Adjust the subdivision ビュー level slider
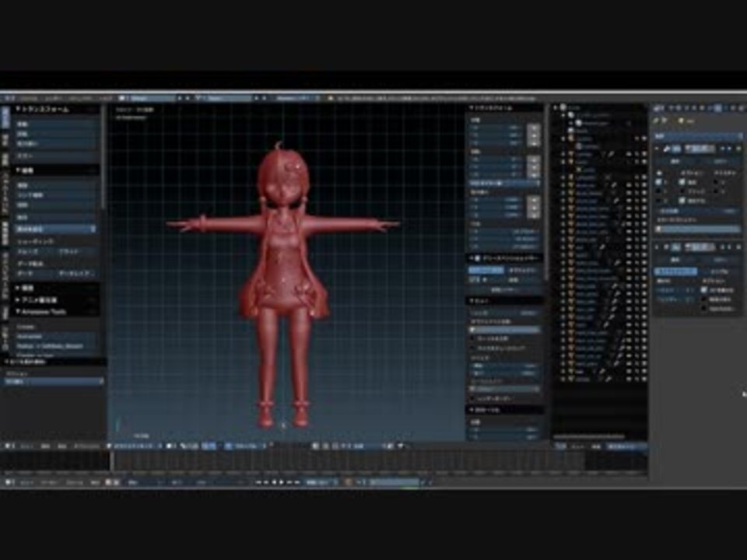The height and width of the screenshot is (560, 747). 675,290
